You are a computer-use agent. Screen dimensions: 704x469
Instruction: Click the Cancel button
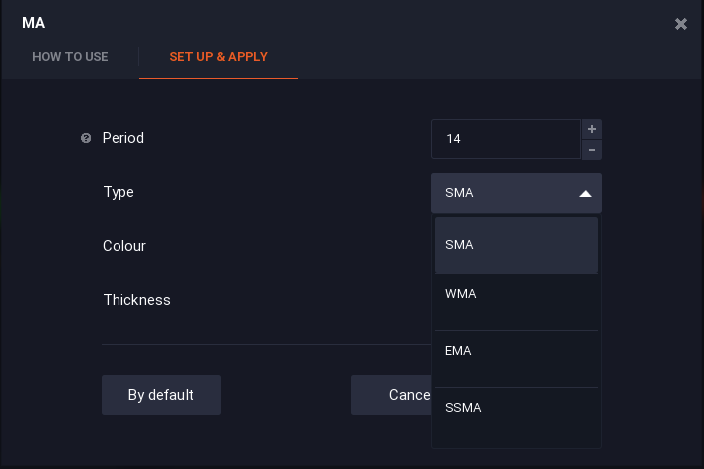click(392, 395)
